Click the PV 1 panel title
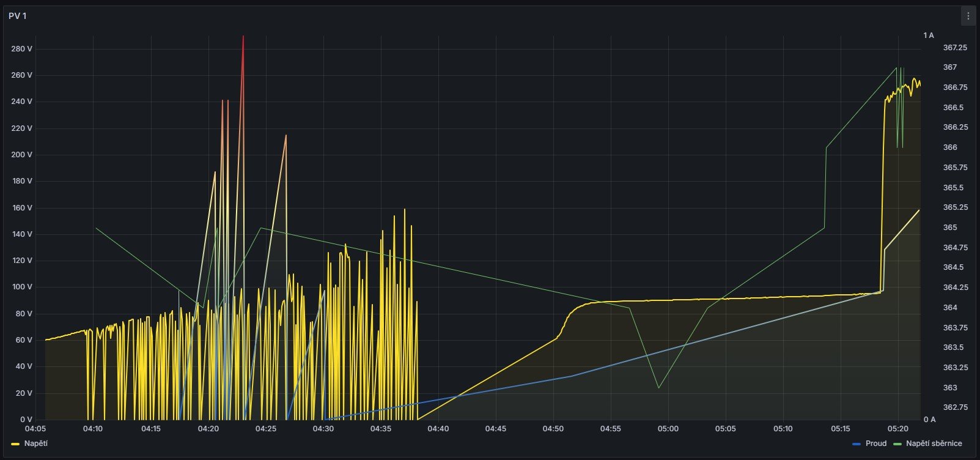The width and height of the screenshot is (980, 460). (x=17, y=16)
